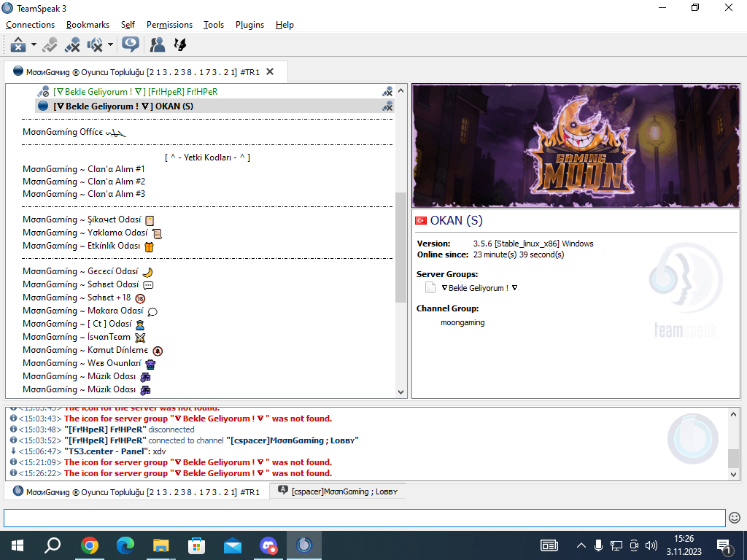Select the Yetki Kodları spacer channel
The width and height of the screenshot is (747, 560).
pos(207,157)
